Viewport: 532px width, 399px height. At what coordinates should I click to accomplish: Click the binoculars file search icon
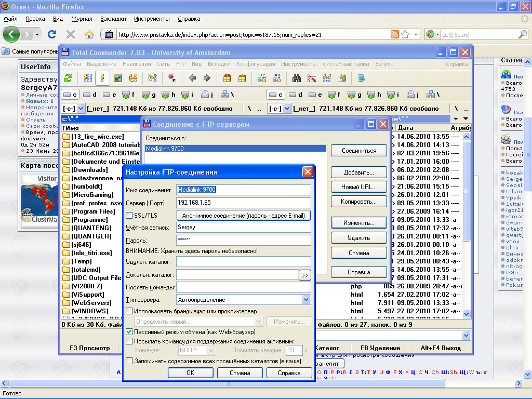pyautogui.click(x=297, y=78)
